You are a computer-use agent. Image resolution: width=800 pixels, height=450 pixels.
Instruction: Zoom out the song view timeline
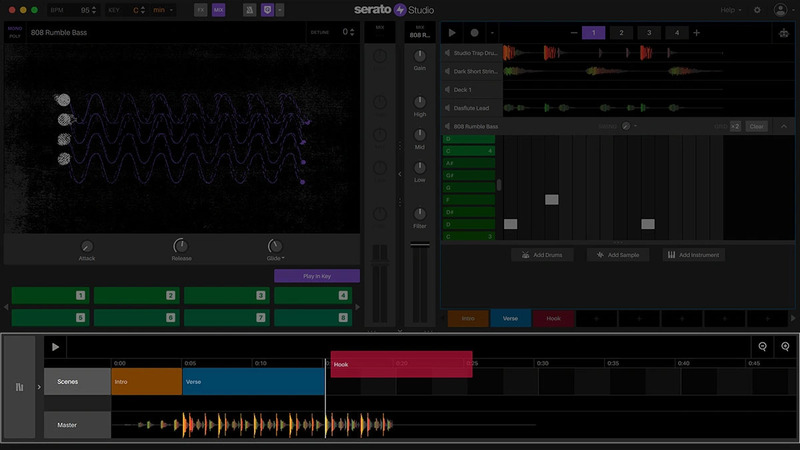click(x=763, y=347)
